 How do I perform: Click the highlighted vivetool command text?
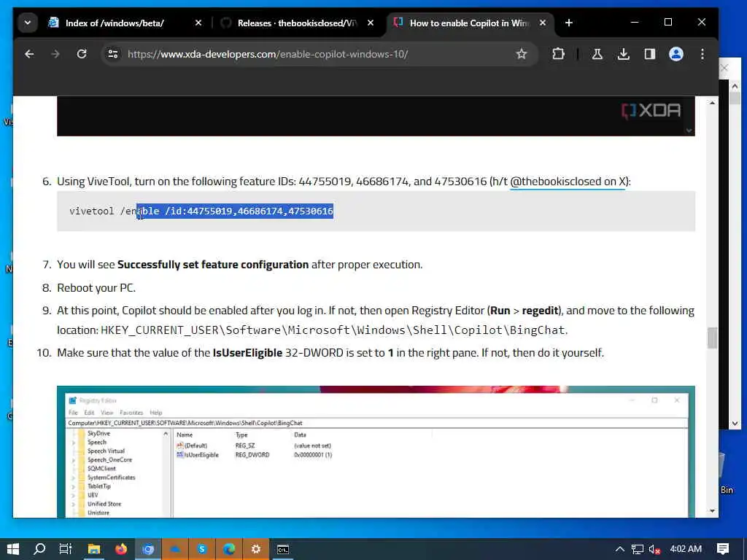click(x=235, y=211)
